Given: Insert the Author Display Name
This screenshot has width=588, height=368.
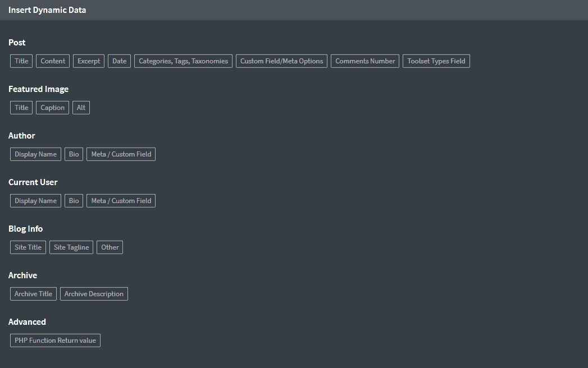Looking at the screenshot, I should coord(35,154).
